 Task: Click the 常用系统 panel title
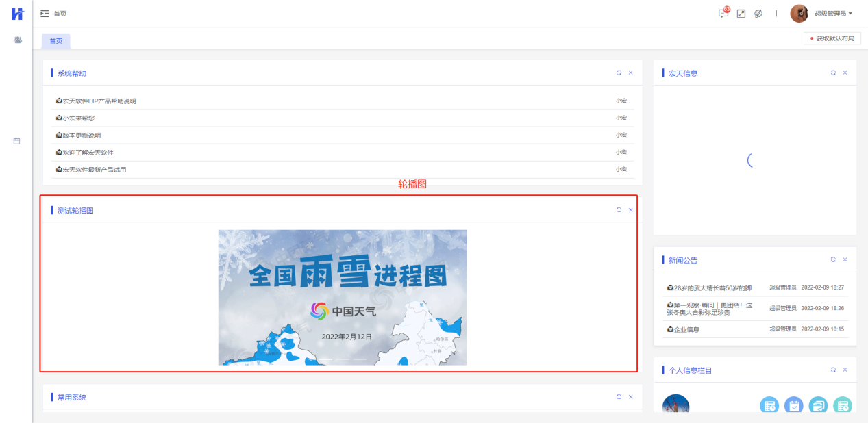[x=72, y=397]
